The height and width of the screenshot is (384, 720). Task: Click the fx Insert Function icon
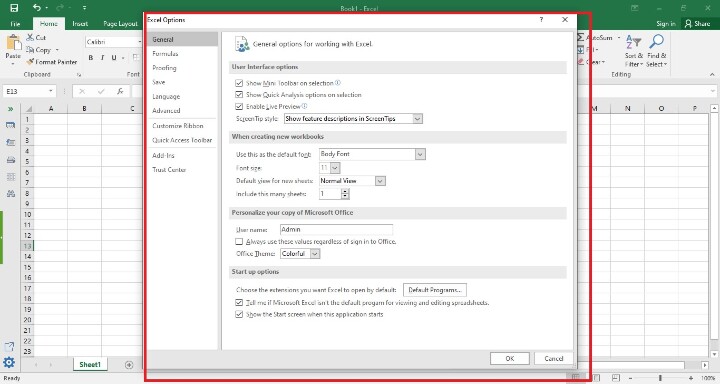[x=120, y=91]
